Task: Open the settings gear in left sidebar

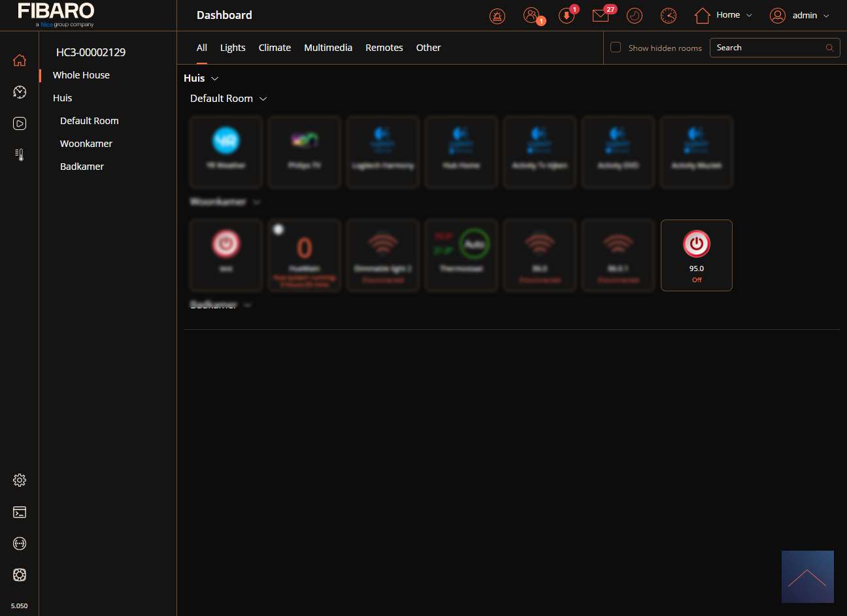Action: [x=20, y=480]
